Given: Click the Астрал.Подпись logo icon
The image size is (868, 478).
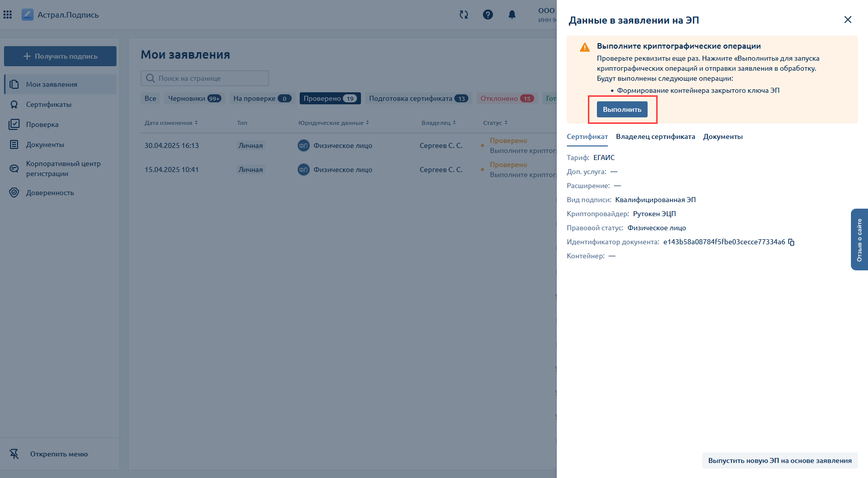Looking at the screenshot, I should tap(28, 15).
